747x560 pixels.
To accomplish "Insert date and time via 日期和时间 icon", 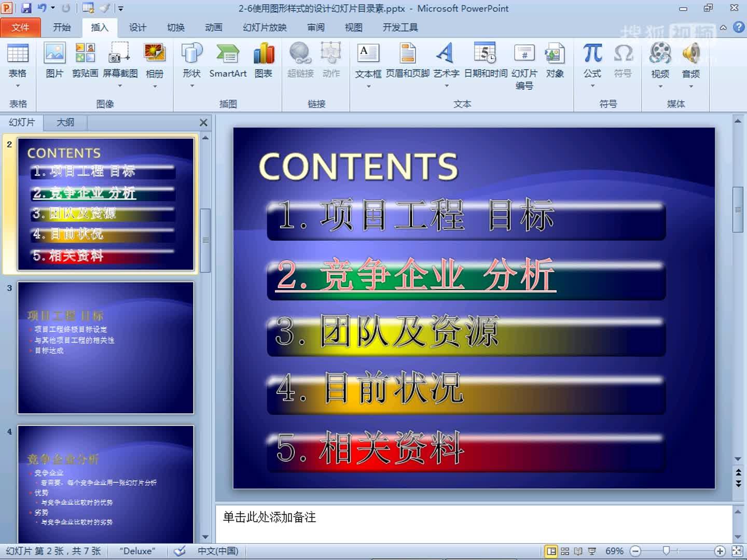I will [x=485, y=60].
